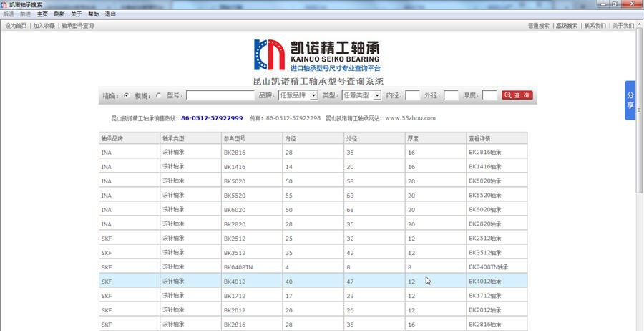Open the 帮助 help menu
This screenshot has width=644, height=331.
tap(94, 14)
